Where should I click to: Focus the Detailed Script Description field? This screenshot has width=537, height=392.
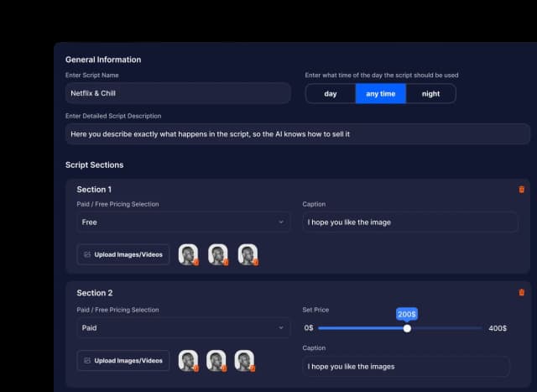pos(298,134)
